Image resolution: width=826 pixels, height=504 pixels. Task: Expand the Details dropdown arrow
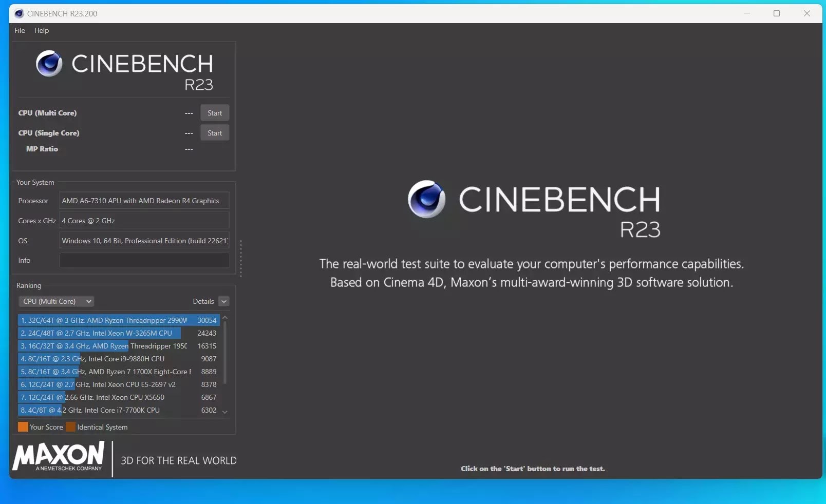224,301
